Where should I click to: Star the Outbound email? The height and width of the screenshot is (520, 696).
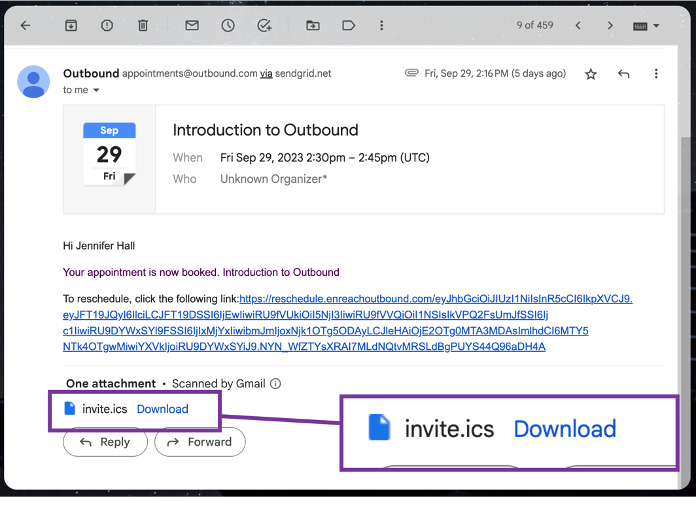591,74
